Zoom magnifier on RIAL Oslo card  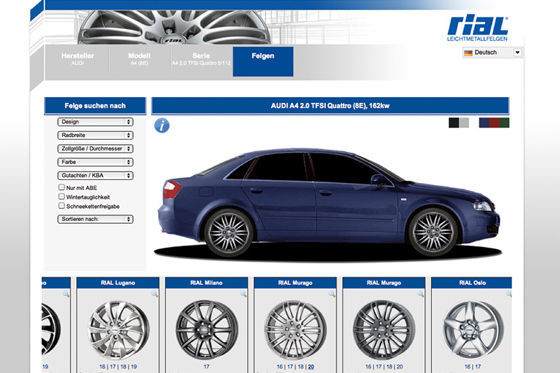pos(508,294)
